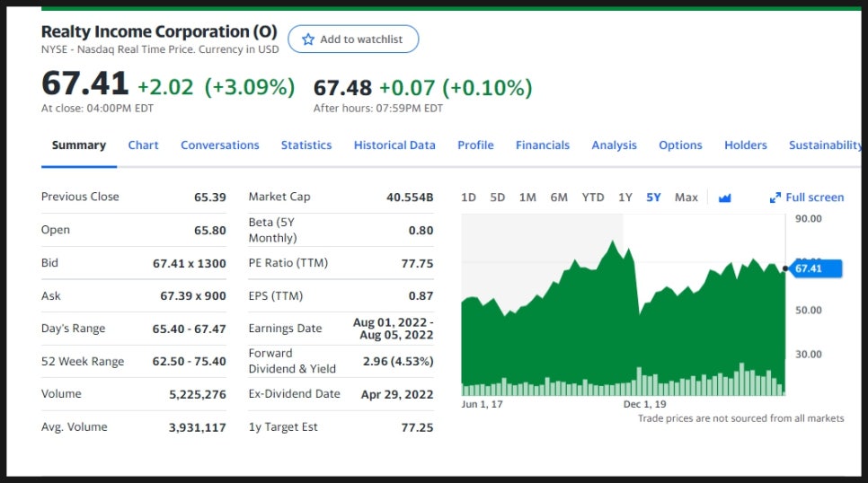868x483 pixels.
Task: Click the Day's Range value 65.40 - 67.47
Action: tap(190, 329)
